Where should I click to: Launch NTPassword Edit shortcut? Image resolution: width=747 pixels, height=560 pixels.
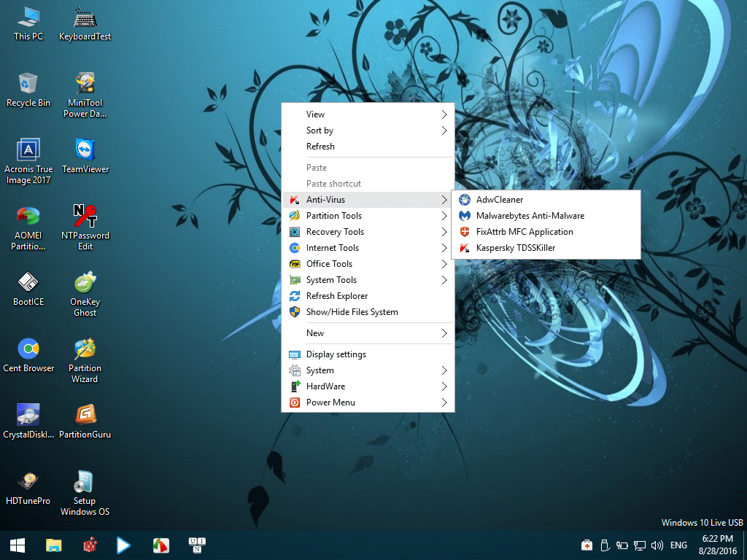tap(85, 228)
